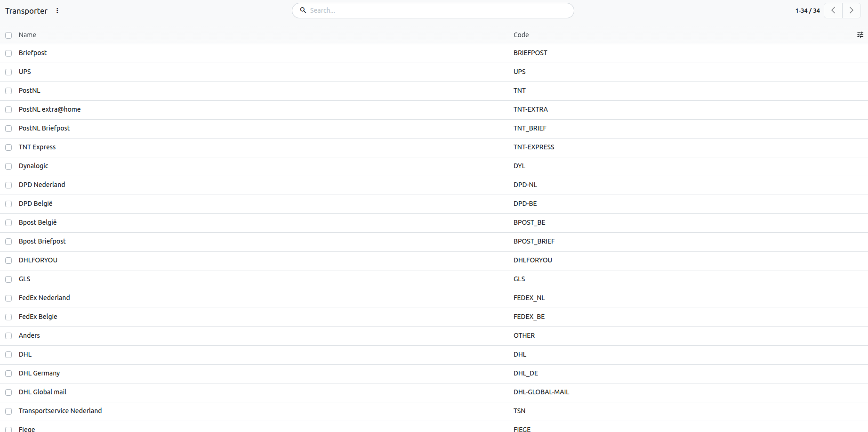Open the PostNL extra@home record

tap(49, 109)
